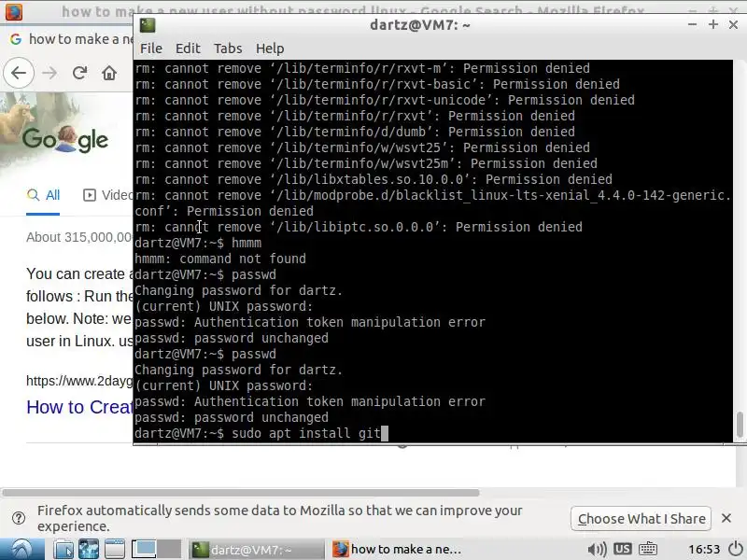
Task: Open the terminal Edit menu
Action: click(x=188, y=49)
